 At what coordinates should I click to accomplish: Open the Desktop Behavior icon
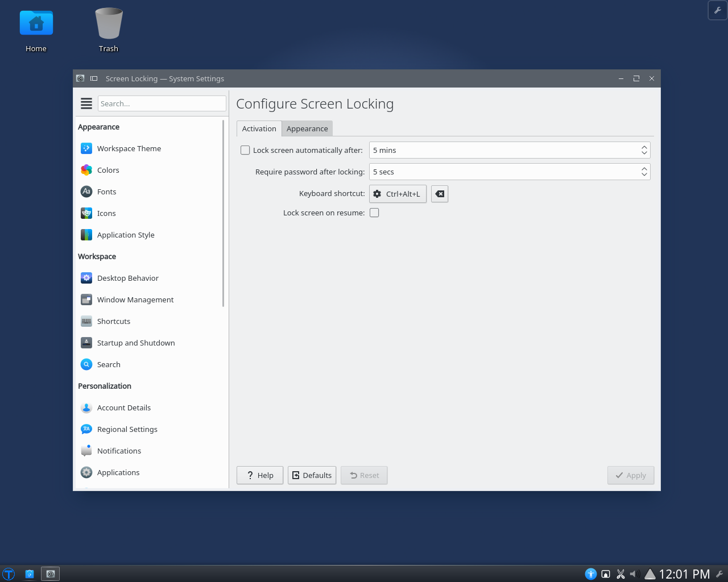pos(86,278)
